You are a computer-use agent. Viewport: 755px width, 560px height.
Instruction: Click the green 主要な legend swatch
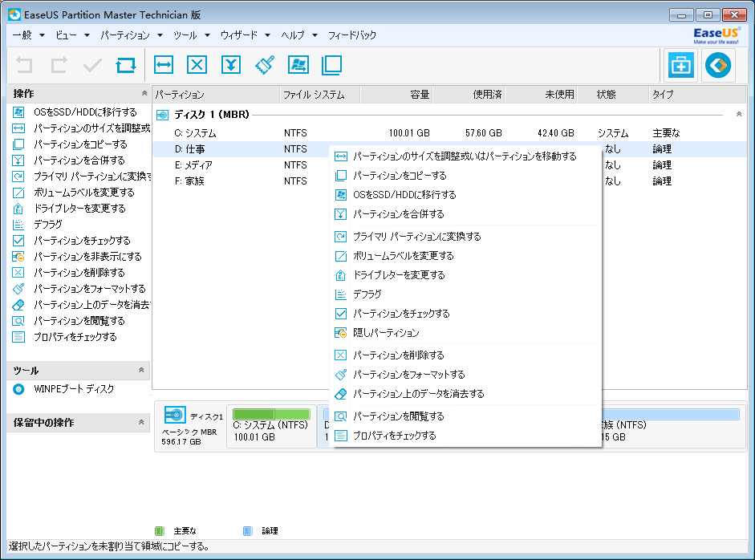160,530
